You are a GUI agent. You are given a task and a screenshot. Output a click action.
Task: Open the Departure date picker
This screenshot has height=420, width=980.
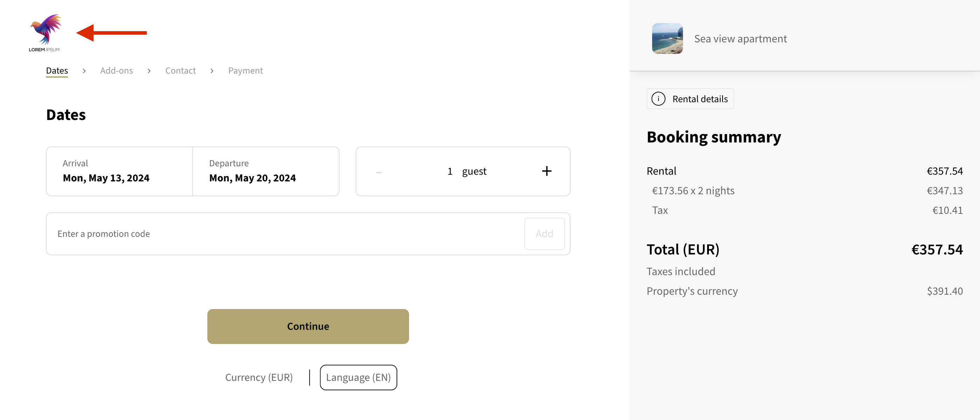tap(265, 171)
